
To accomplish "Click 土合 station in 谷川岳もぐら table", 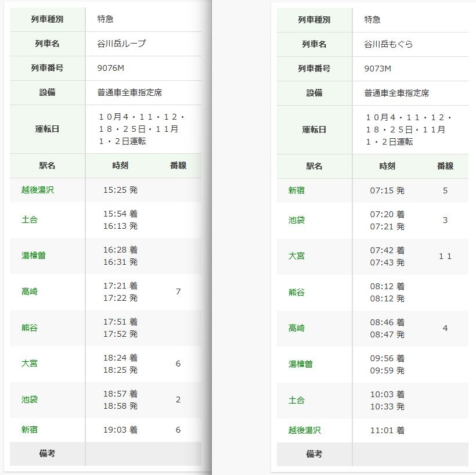I will tap(297, 400).
